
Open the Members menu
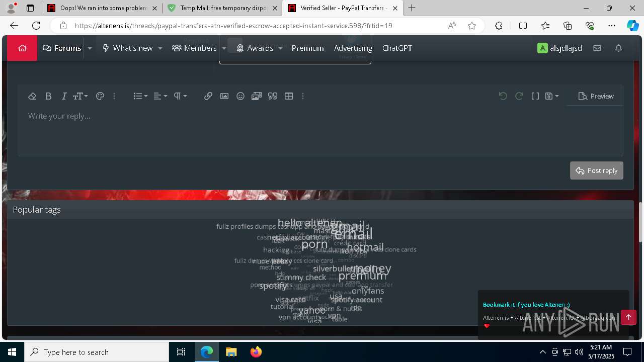click(x=194, y=48)
